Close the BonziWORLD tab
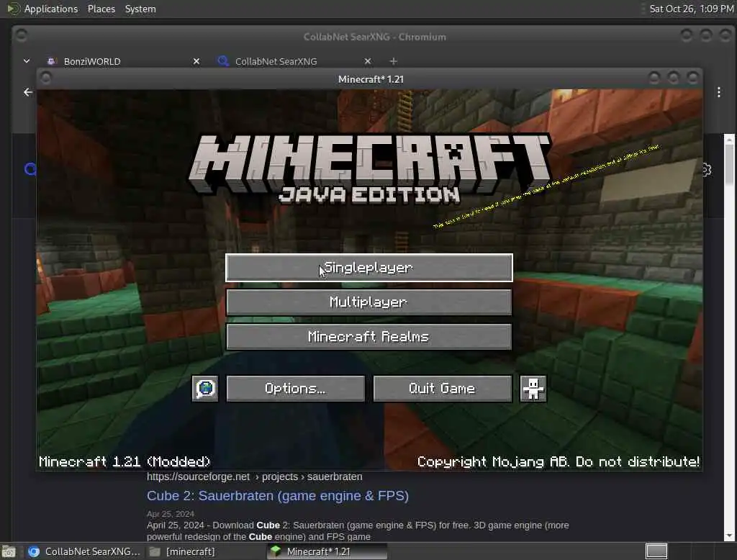The height and width of the screenshot is (560, 737). click(x=196, y=62)
